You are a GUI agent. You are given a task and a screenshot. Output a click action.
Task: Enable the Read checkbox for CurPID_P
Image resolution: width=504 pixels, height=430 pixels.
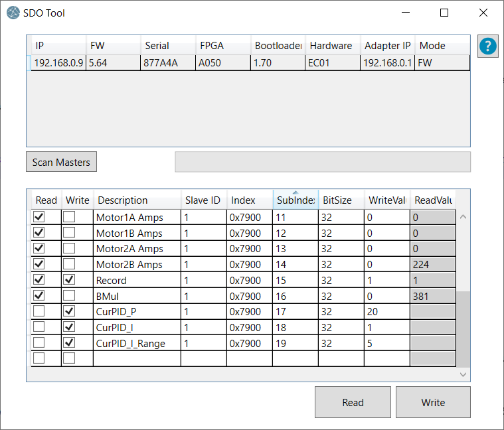pos(39,311)
